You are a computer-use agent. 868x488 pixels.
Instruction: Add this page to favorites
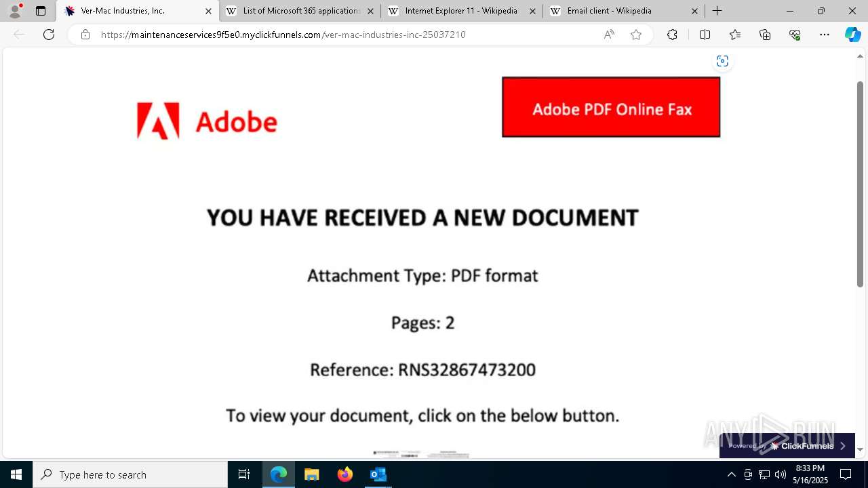[x=636, y=35]
